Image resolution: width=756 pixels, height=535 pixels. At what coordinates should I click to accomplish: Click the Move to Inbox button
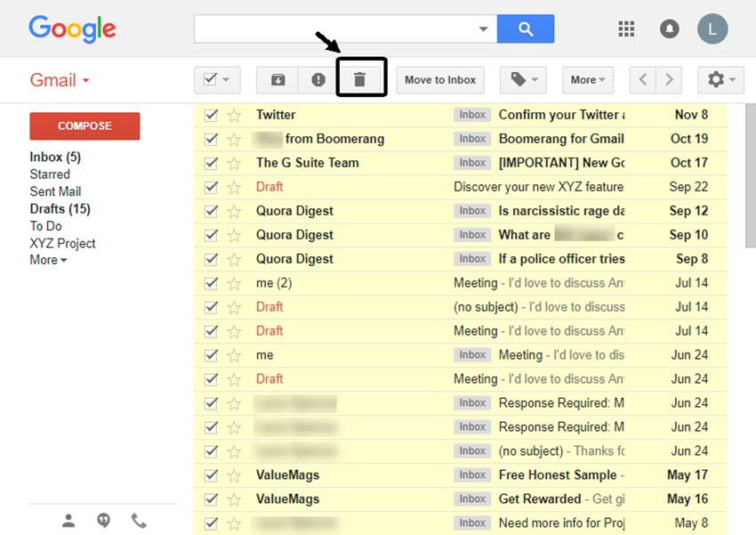click(x=439, y=79)
